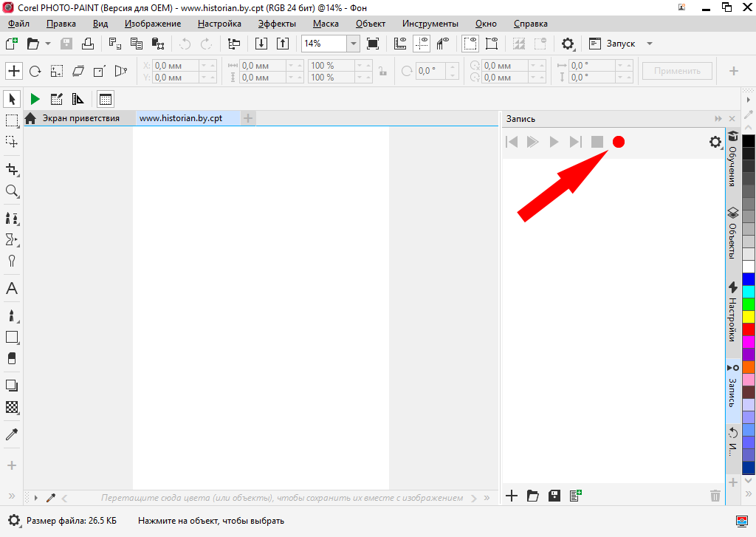Select the Rectangle Mask tool
Screen dimensions: 756x537
click(x=12, y=120)
